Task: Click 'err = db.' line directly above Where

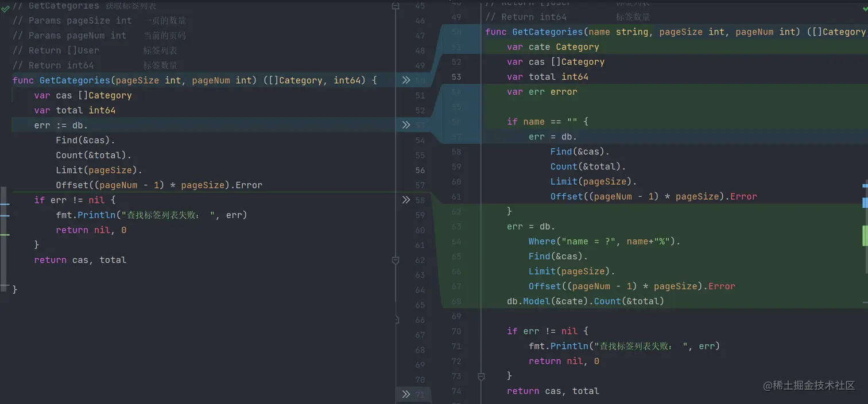Action: click(x=531, y=227)
